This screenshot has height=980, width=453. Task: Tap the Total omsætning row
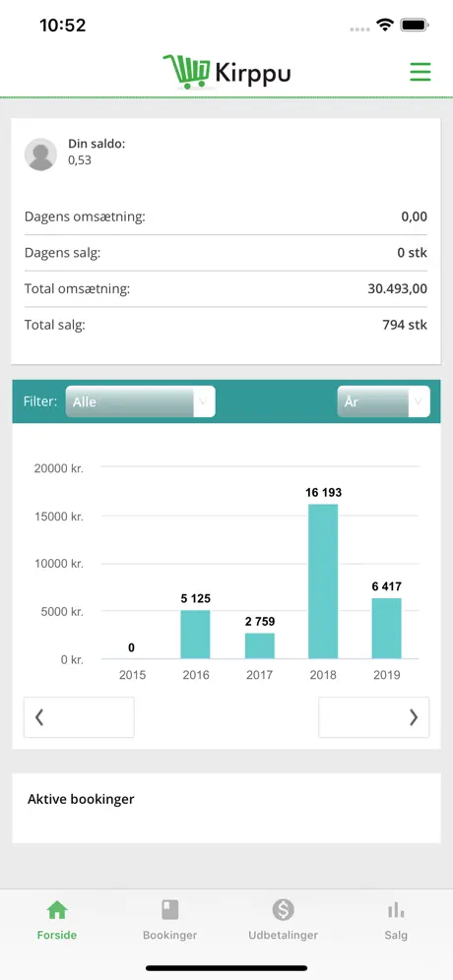[226, 289]
